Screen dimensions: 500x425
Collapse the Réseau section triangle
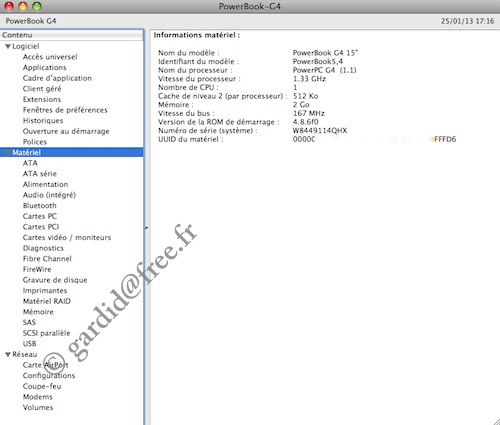tap(8, 354)
